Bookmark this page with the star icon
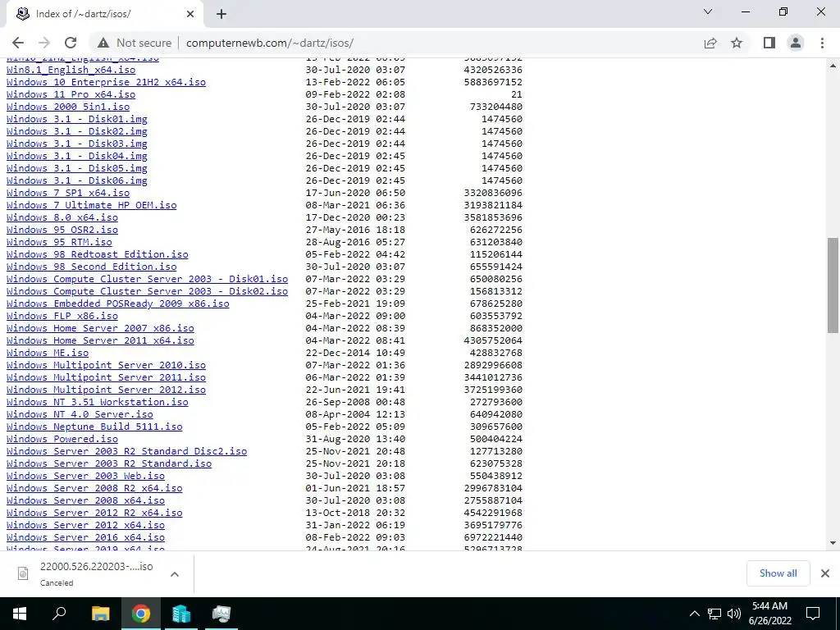Image resolution: width=840 pixels, height=630 pixels. [737, 43]
